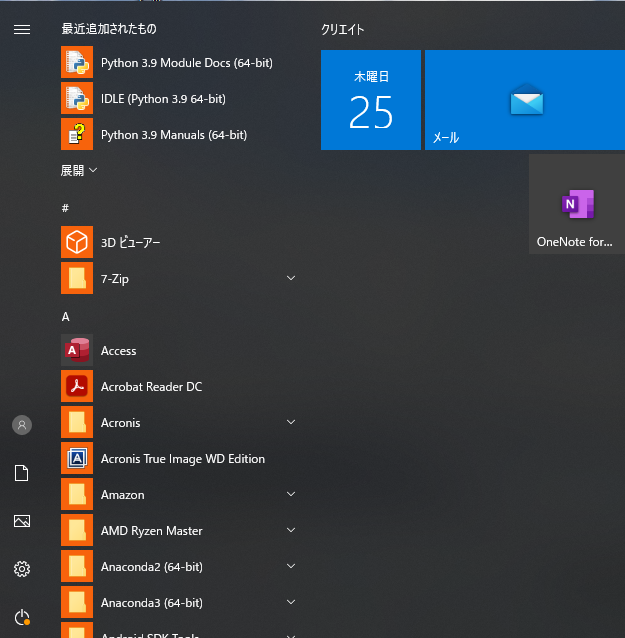The width and height of the screenshot is (625, 638).
Task: Click the Acrobat Reader DC icon
Action: pyautogui.click(x=77, y=386)
